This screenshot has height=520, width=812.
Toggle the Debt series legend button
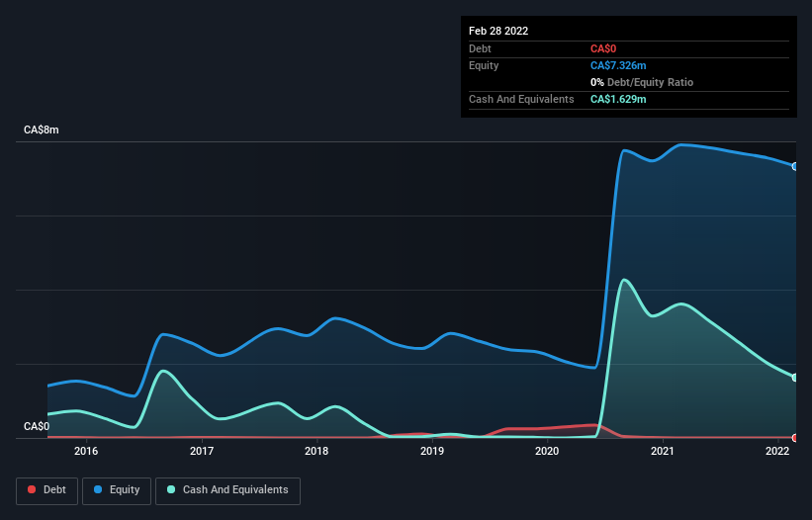tap(47, 490)
